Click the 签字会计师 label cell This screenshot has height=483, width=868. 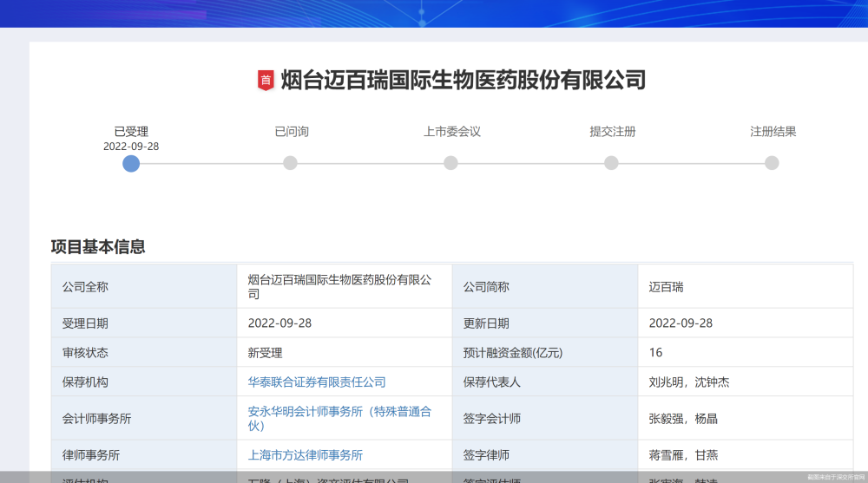tap(545, 418)
